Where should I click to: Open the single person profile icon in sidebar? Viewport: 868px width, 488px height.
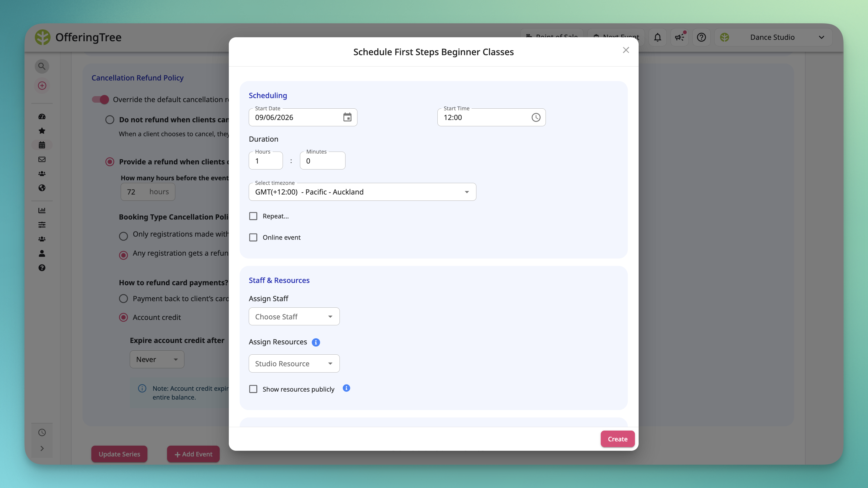(42, 253)
